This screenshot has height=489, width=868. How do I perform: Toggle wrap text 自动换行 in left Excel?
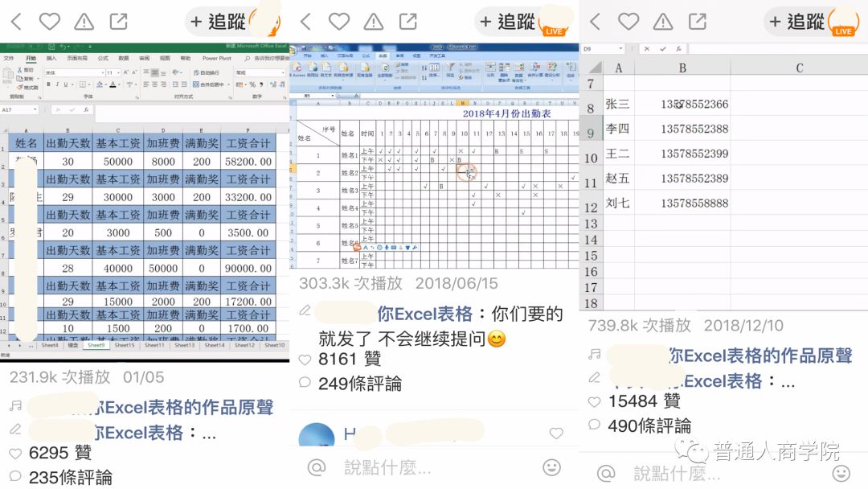pyautogui.click(x=207, y=72)
